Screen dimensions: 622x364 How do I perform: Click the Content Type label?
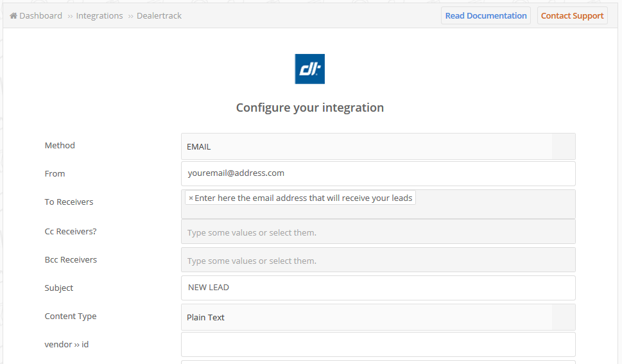pos(71,316)
